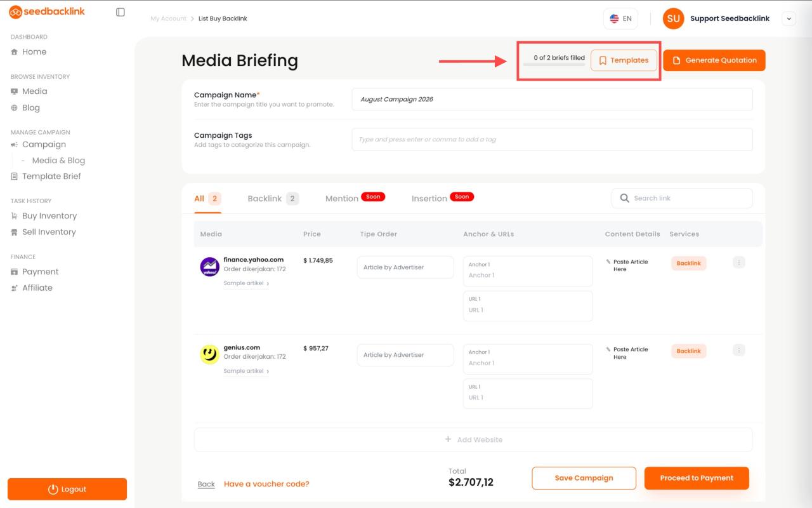Open three-dot menu for genius.com
This screenshot has height=508, width=812.
click(738, 350)
